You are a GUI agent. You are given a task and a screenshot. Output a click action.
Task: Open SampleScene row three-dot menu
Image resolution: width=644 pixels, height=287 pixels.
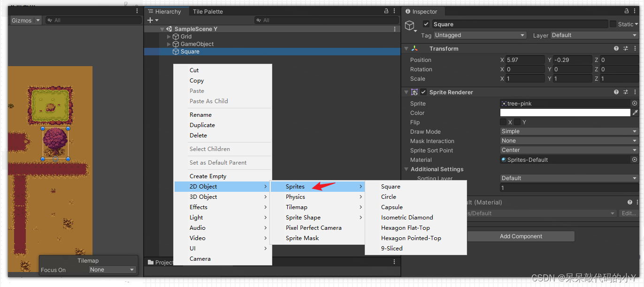click(x=395, y=29)
